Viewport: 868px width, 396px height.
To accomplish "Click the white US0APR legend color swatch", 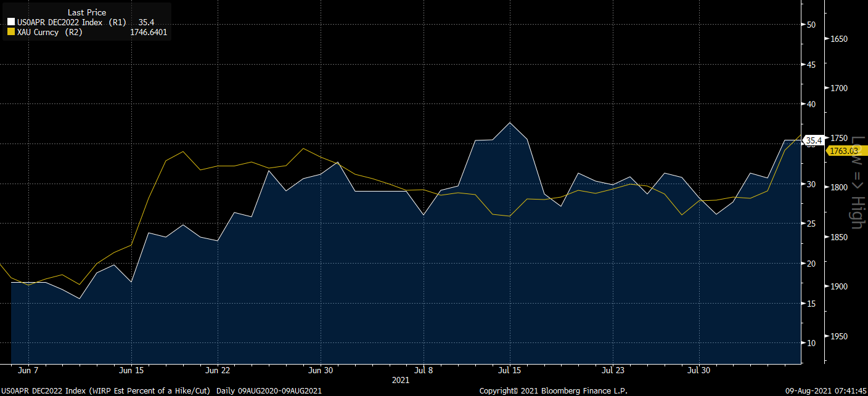I will click(x=10, y=22).
